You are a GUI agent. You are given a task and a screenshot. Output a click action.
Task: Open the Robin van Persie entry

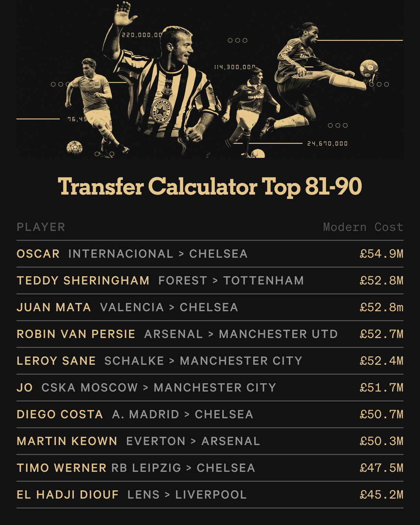76,334
